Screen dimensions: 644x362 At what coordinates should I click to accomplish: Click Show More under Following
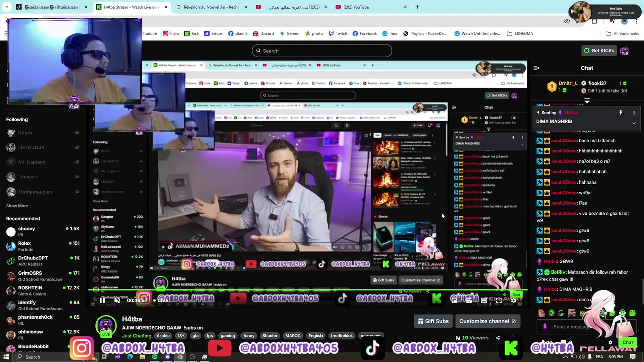[x=17, y=206]
